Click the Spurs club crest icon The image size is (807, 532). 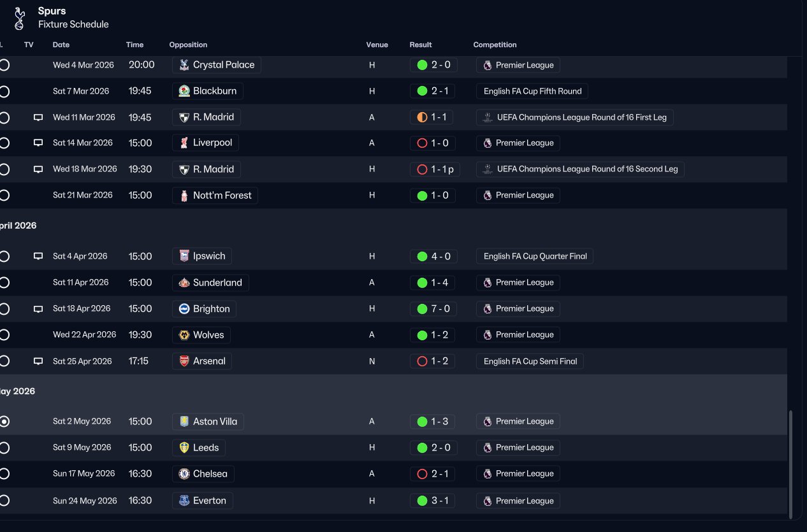[19, 18]
